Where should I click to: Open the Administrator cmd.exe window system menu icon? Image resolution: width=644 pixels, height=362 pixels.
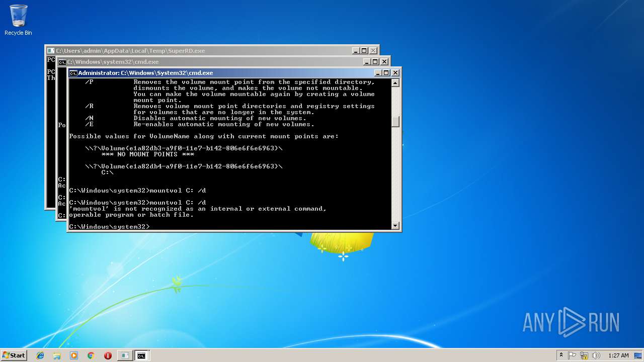(73, 73)
